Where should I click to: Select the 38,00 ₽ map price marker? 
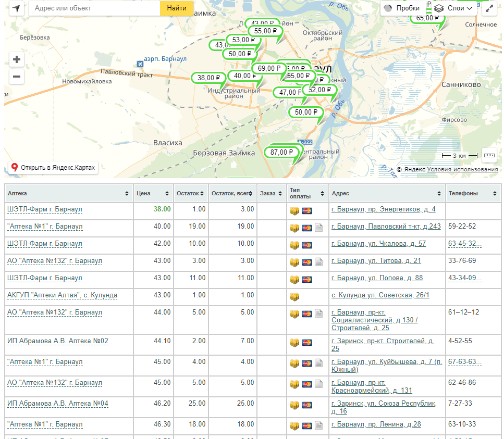click(209, 78)
